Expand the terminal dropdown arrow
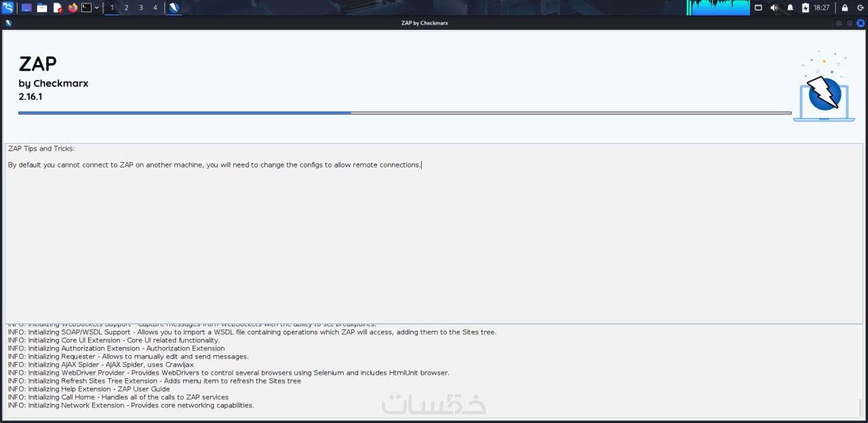Viewport: 868px width, 423px height. 97,7
